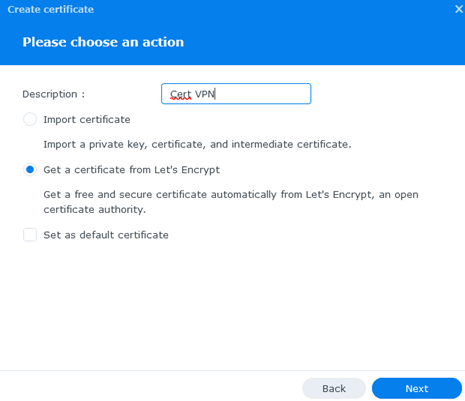
Task: Close the Create certificate dialog
Action: click(459, 9)
